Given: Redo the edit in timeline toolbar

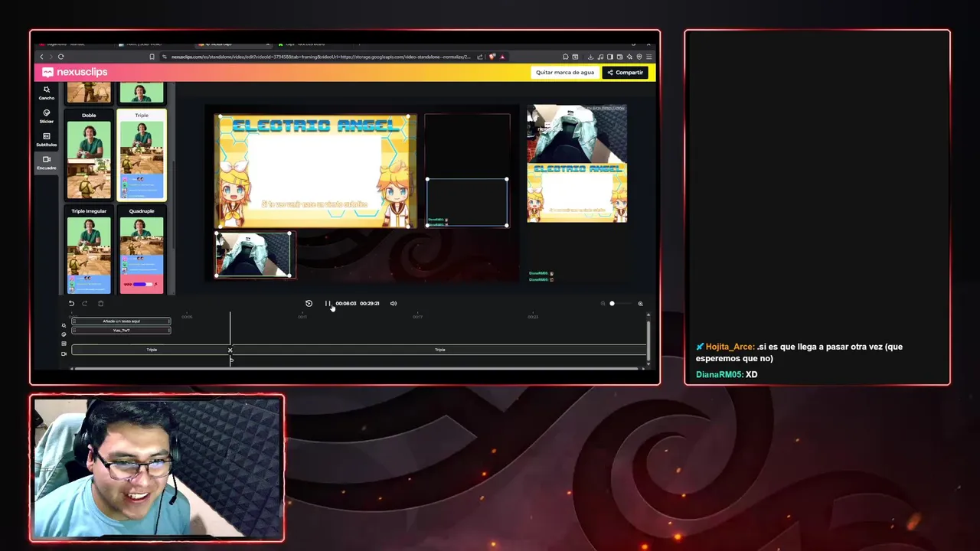Looking at the screenshot, I should 84,303.
